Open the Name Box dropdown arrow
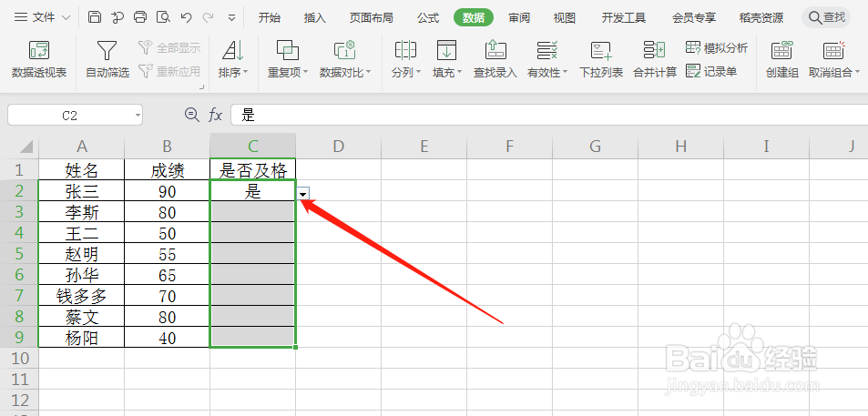The height and width of the screenshot is (416, 868). [138, 115]
